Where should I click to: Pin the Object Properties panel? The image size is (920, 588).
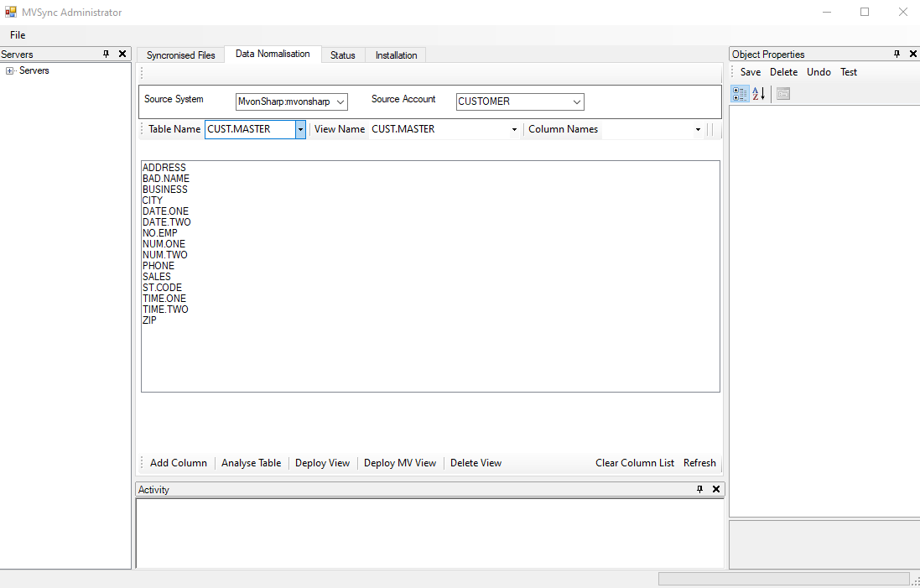tap(897, 54)
